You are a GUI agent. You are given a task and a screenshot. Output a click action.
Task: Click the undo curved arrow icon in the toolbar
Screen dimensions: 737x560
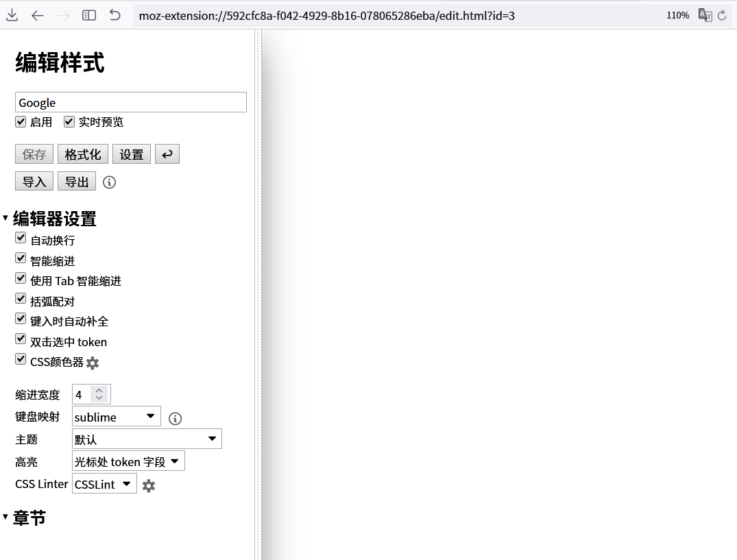pos(114,15)
